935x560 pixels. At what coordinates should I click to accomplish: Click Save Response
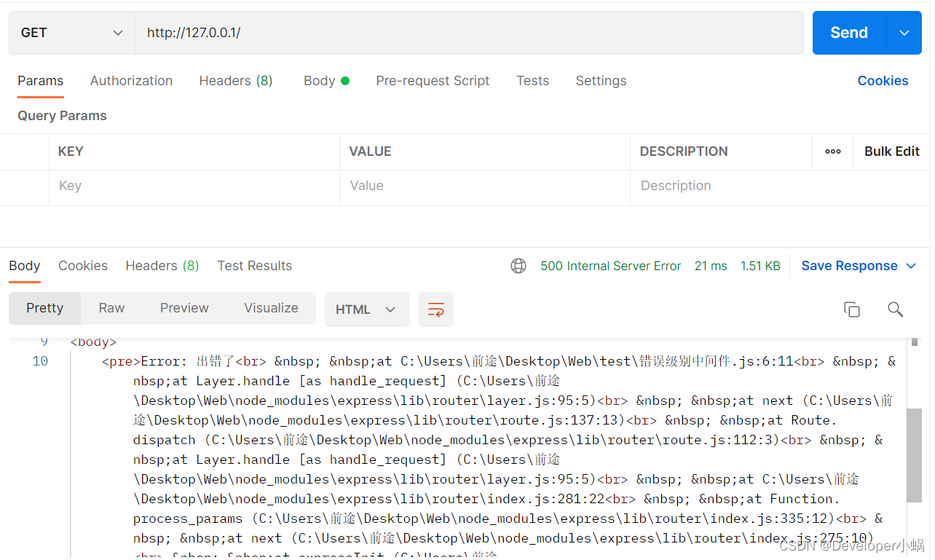[x=849, y=266]
